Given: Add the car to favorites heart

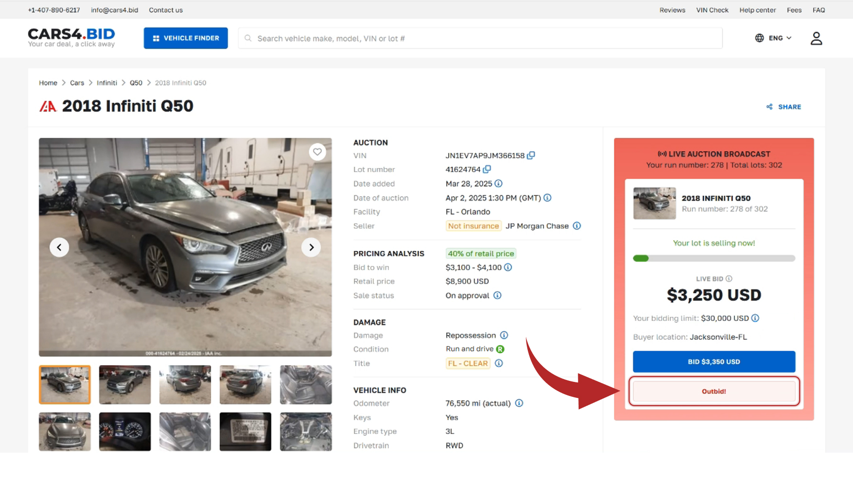Looking at the screenshot, I should pyautogui.click(x=317, y=152).
